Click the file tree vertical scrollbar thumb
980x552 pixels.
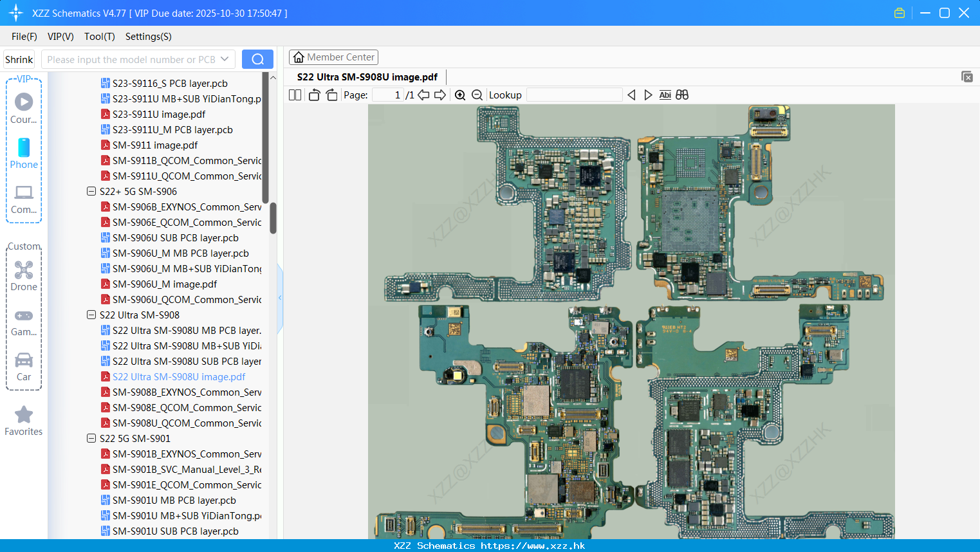pos(273,219)
